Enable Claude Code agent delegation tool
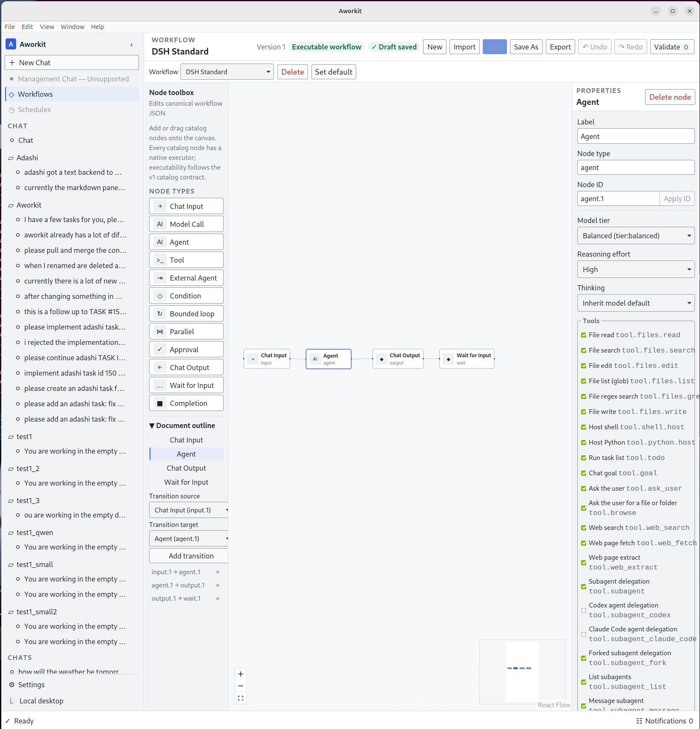Screen dimensions: 700x729 (x=584, y=634)
